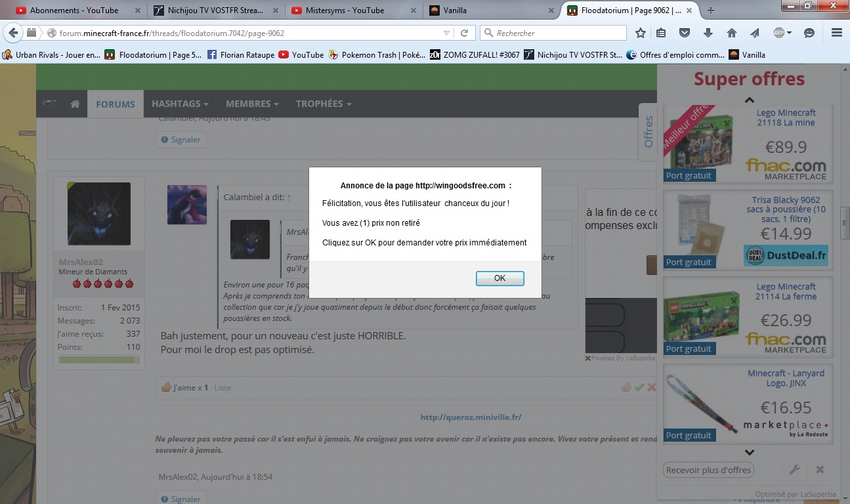Open the Trophées dropdown menu
Viewport: 850px width, 504px height.
pos(324,104)
